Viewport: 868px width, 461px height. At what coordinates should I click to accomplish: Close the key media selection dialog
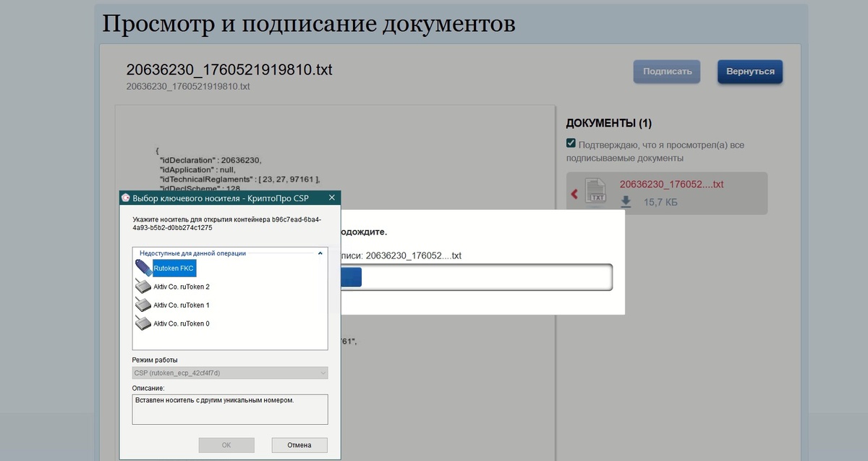pyautogui.click(x=332, y=197)
